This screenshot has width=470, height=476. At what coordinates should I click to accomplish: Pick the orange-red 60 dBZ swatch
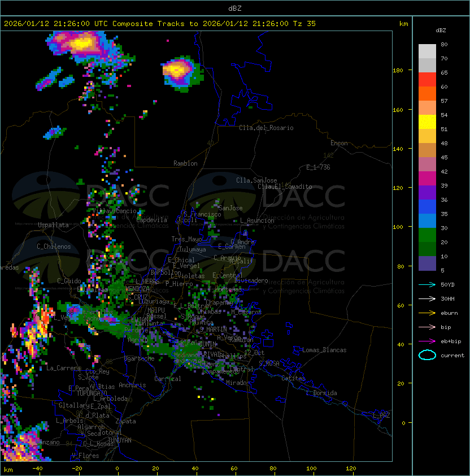click(x=427, y=93)
